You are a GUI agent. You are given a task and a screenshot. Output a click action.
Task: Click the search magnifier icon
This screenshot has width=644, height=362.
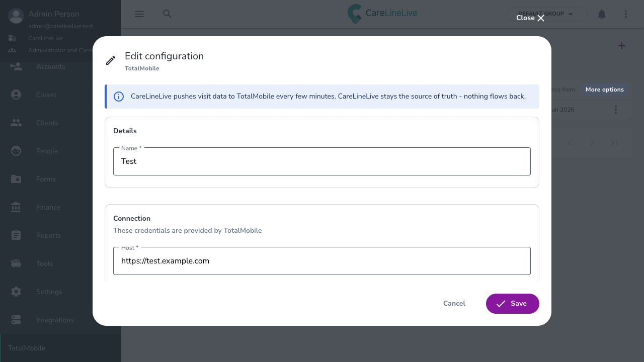coord(168,14)
